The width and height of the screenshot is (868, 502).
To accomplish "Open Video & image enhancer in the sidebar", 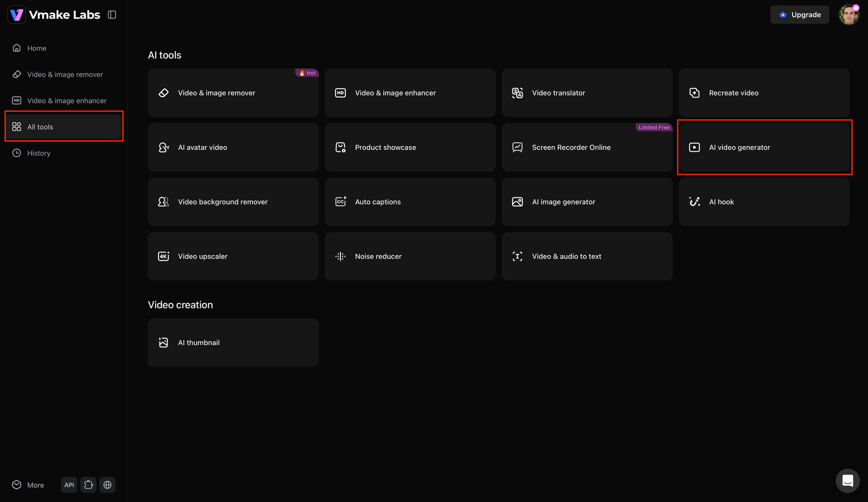I will click(64, 100).
